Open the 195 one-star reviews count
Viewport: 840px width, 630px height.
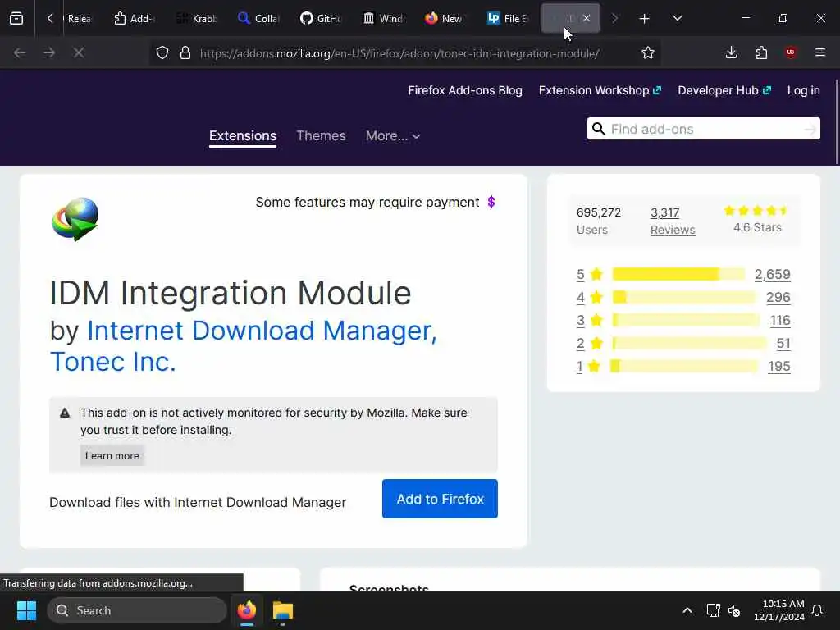[x=779, y=367]
